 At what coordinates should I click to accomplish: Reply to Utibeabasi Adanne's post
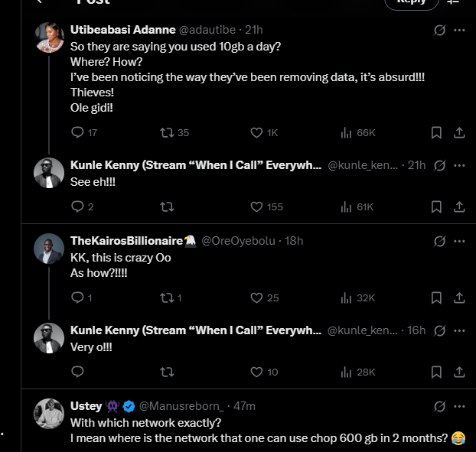pos(77,132)
